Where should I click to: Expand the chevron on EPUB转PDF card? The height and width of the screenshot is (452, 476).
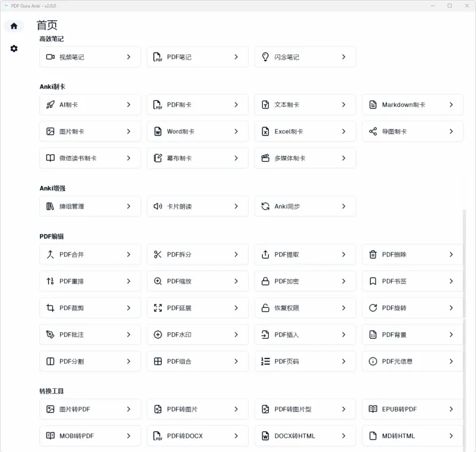451,409
